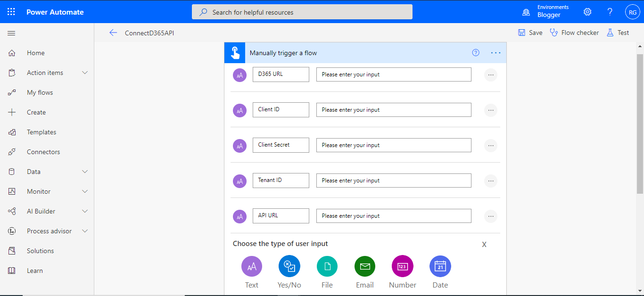Viewport: 644px width, 296px height.
Task: Open options for the D365 URL input
Action: [490, 74]
